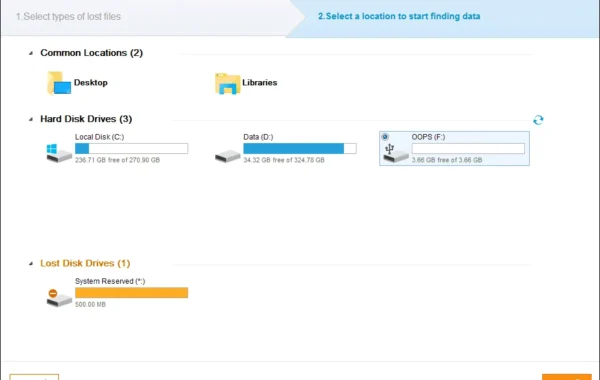Screen dimensions: 600x380
Task: Click the white button at bottom left
Action: [34, 377]
